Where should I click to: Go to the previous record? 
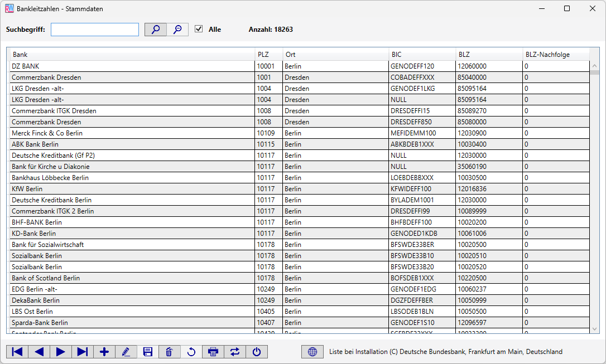click(x=39, y=352)
